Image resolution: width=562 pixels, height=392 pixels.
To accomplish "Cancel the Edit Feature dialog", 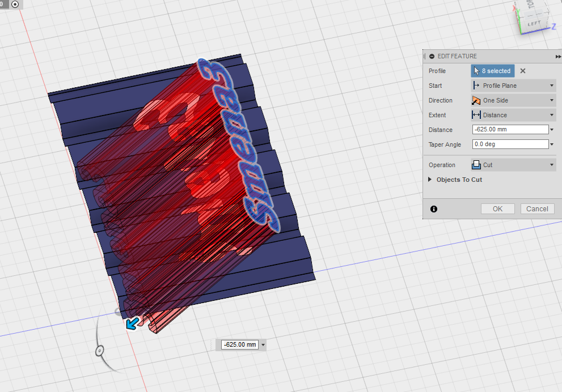I will (537, 209).
